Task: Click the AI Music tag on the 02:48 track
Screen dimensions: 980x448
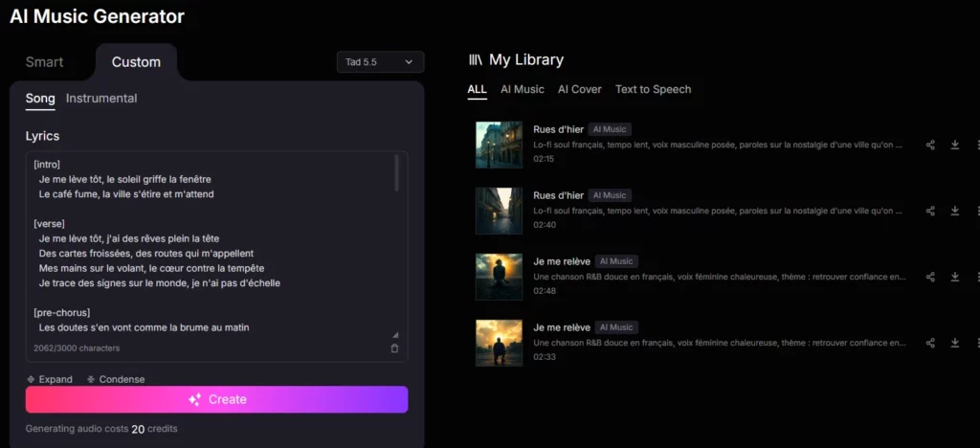Action: pyautogui.click(x=616, y=261)
